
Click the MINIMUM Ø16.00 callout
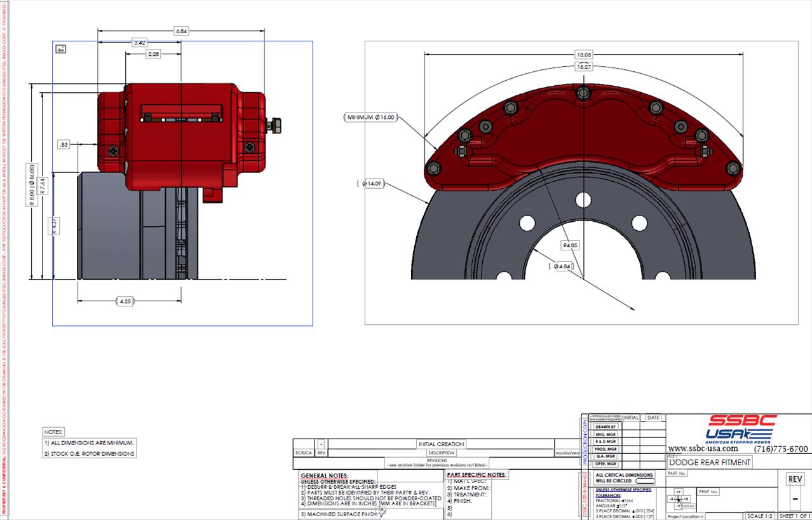370,118
